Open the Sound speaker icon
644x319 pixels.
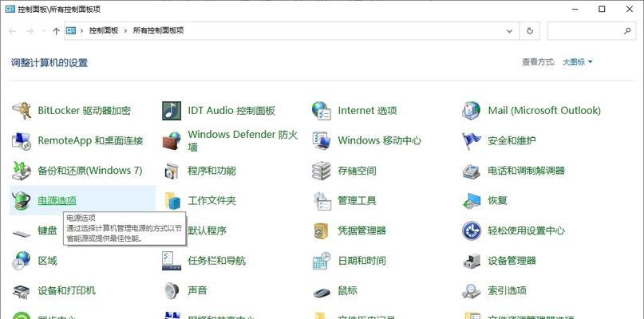pyautogui.click(x=172, y=290)
